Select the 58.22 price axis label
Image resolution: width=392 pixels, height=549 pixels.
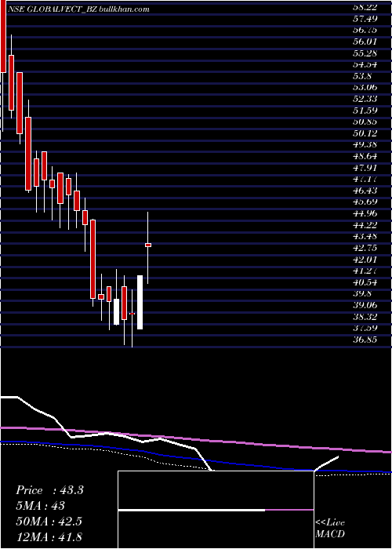pyautogui.click(x=365, y=7)
